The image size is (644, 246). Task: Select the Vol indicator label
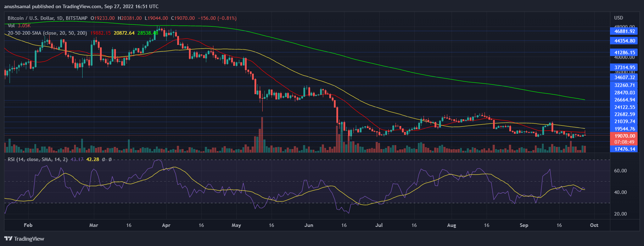coord(11,25)
